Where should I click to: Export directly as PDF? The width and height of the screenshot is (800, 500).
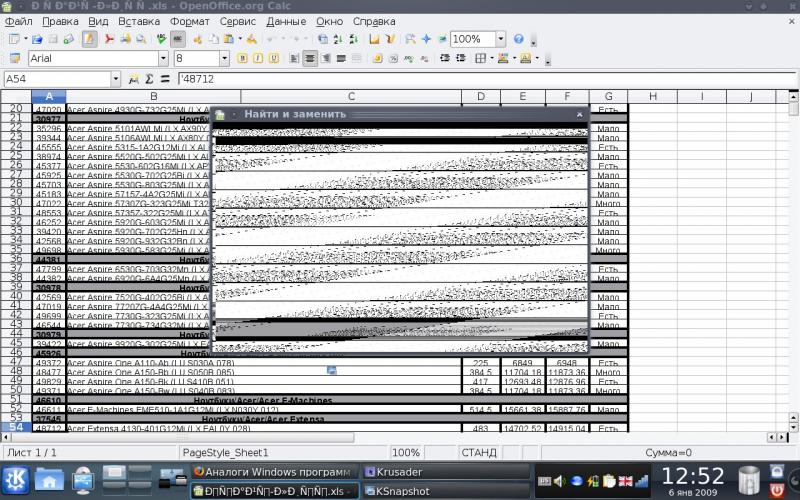(109, 39)
